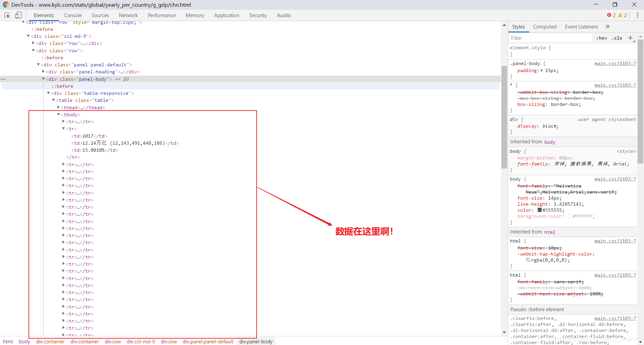Click the #555555 color swatch
The width and height of the screenshot is (644, 345).
click(x=540, y=210)
